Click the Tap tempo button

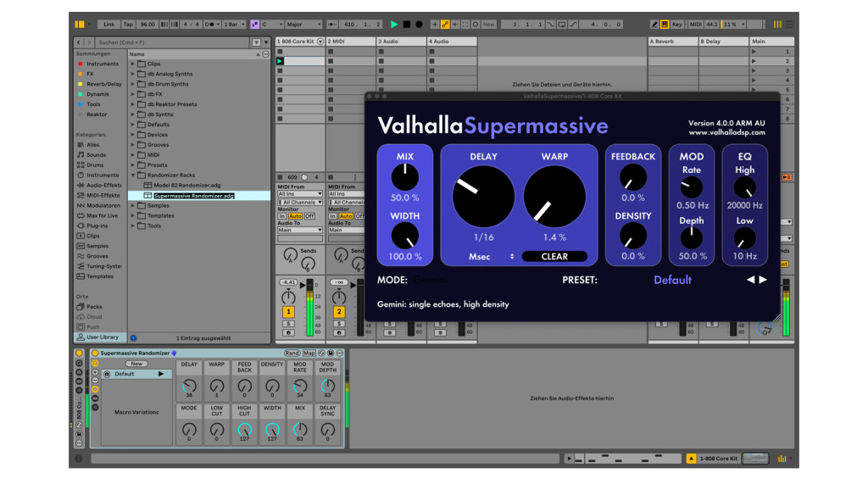[128, 25]
